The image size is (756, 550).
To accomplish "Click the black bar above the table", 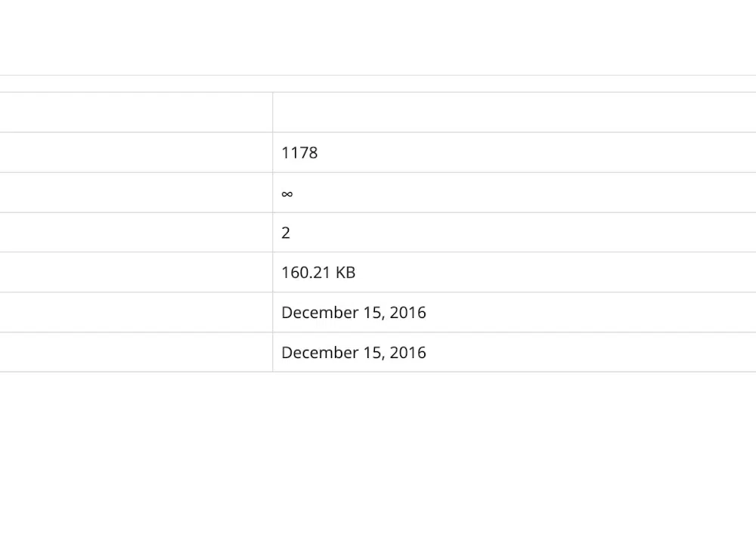I will coord(378,36).
